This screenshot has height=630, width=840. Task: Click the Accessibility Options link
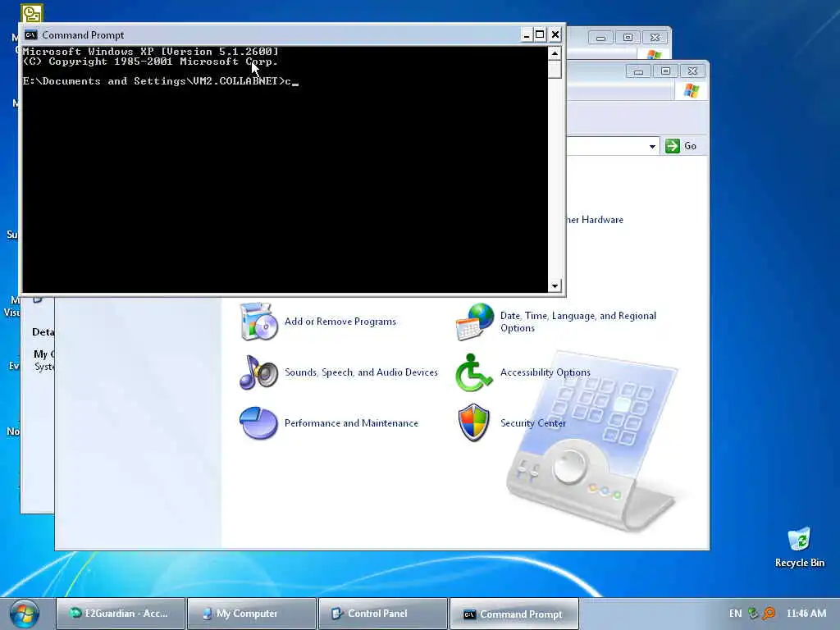pos(546,372)
